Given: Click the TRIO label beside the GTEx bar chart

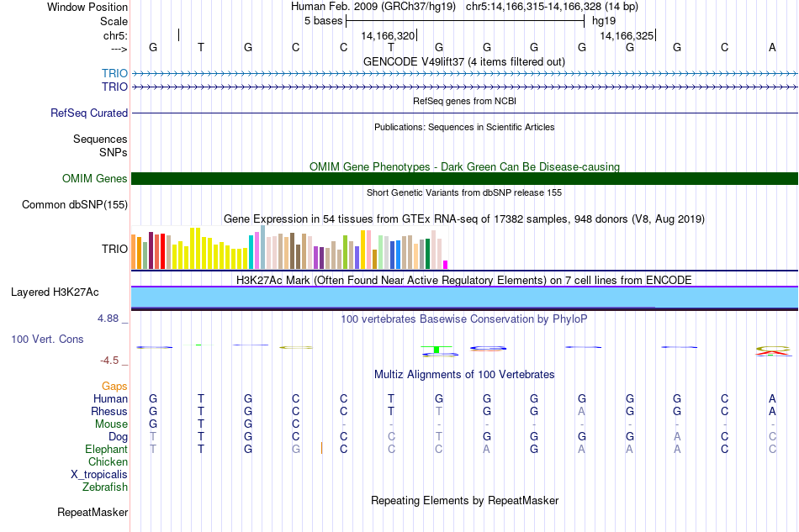Looking at the screenshot, I should tap(114, 249).
